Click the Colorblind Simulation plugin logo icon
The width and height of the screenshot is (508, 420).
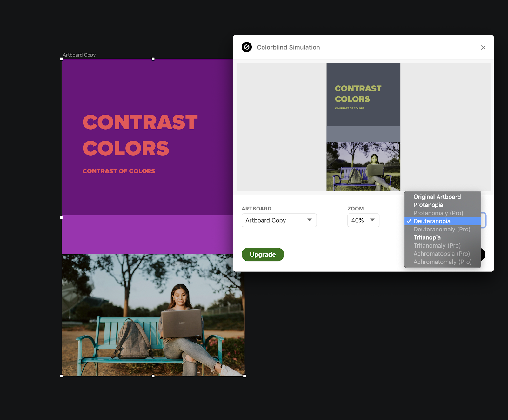pyautogui.click(x=247, y=47)
